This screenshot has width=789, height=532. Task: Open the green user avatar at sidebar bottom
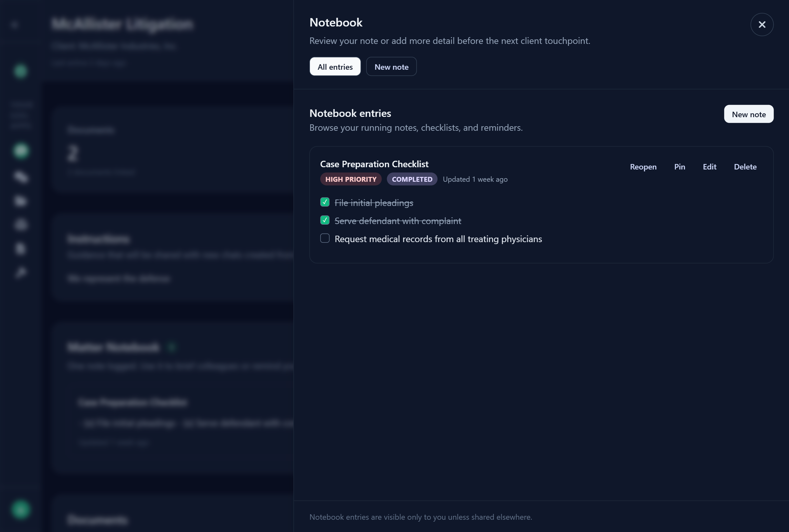(21, 510)
